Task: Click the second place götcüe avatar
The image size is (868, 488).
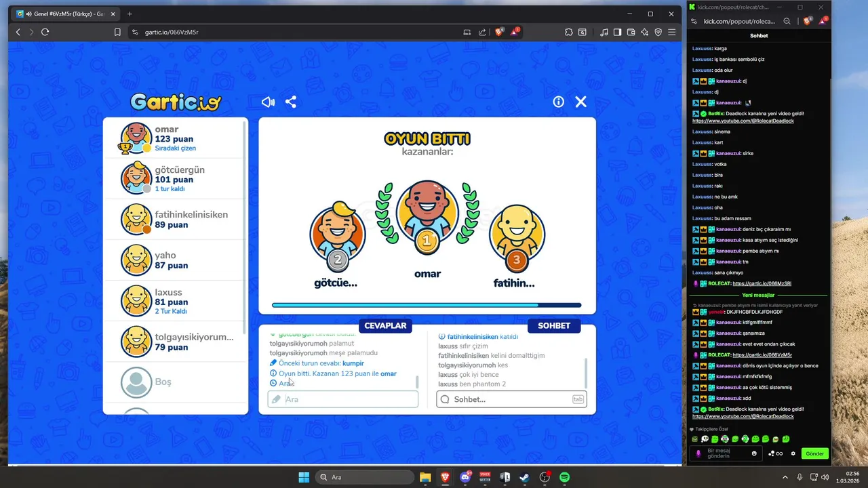Action: tap(338, 236)
